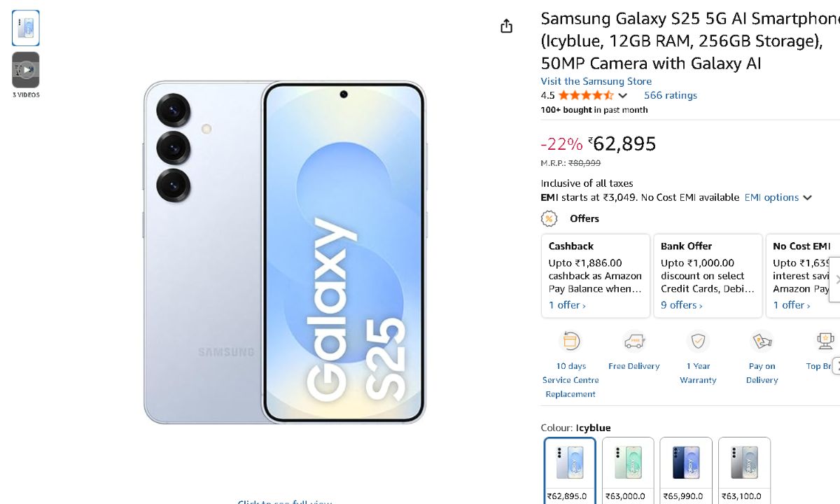Play the product videos thumbnail
This screenshot has width=840, height=504.
(x=26, y=69)
